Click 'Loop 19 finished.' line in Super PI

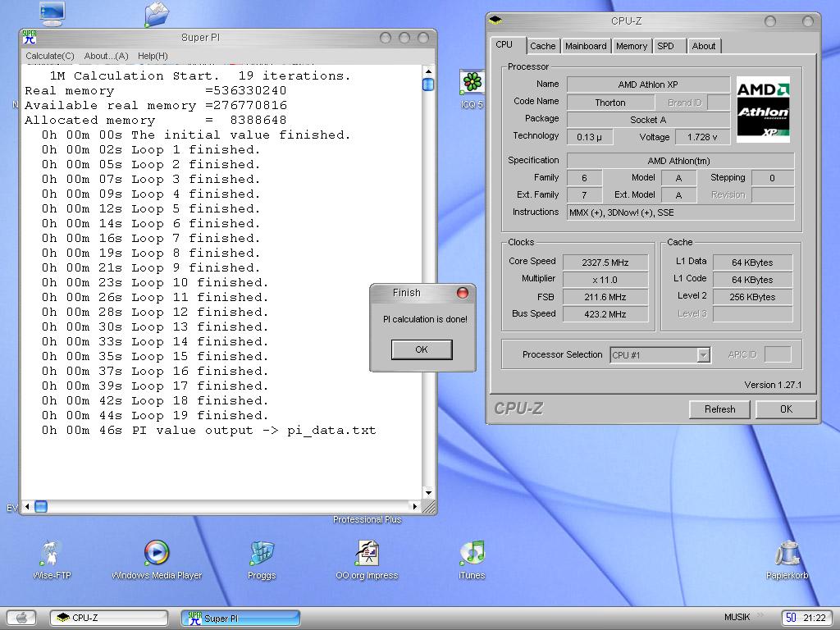click(155, 415)
